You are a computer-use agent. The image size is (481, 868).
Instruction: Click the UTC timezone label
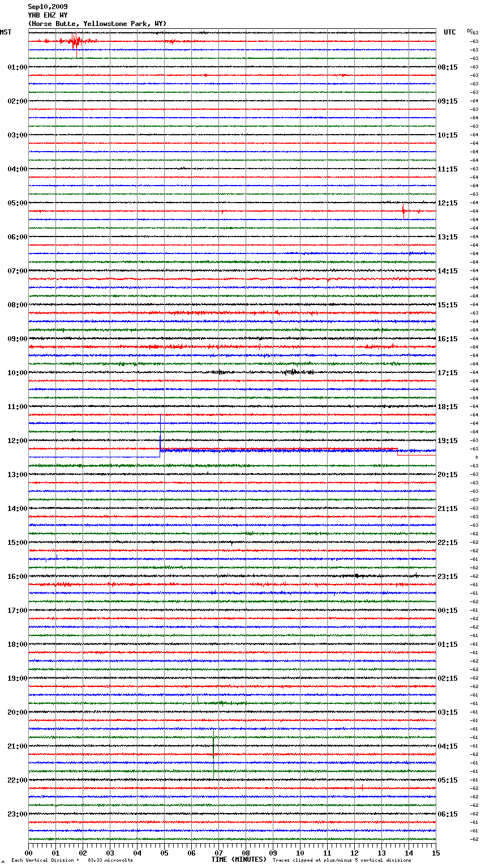(450, 32)
